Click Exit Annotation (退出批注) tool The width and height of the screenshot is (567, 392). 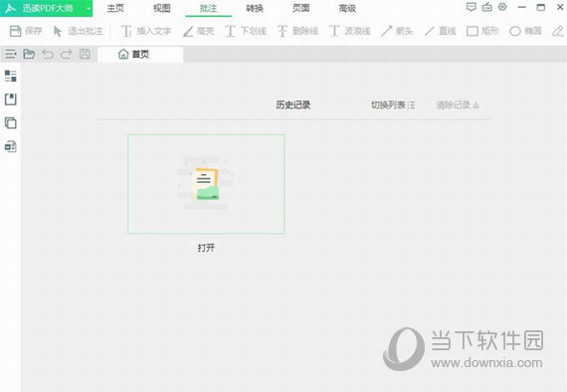[x=78, y=32]
